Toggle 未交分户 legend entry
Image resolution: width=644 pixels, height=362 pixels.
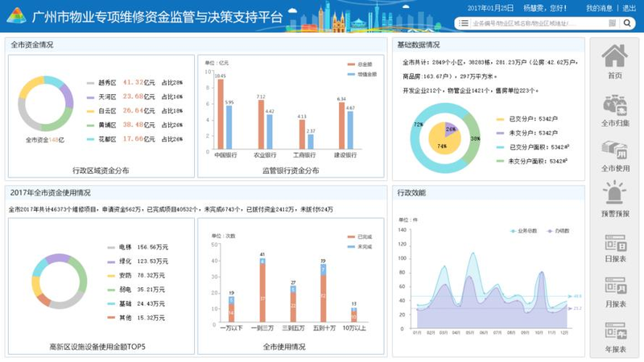click(x=527, y=133)
